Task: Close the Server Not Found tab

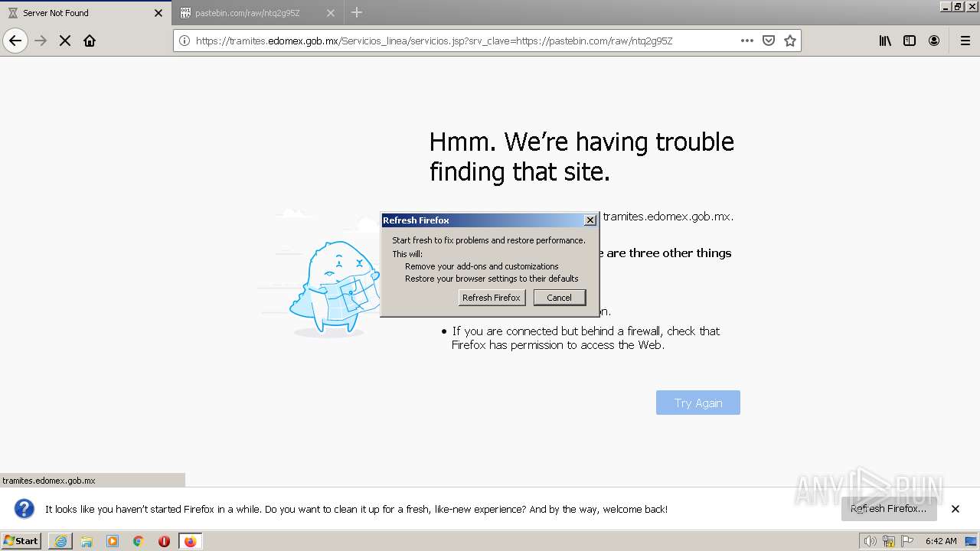Action: [158, 13]
